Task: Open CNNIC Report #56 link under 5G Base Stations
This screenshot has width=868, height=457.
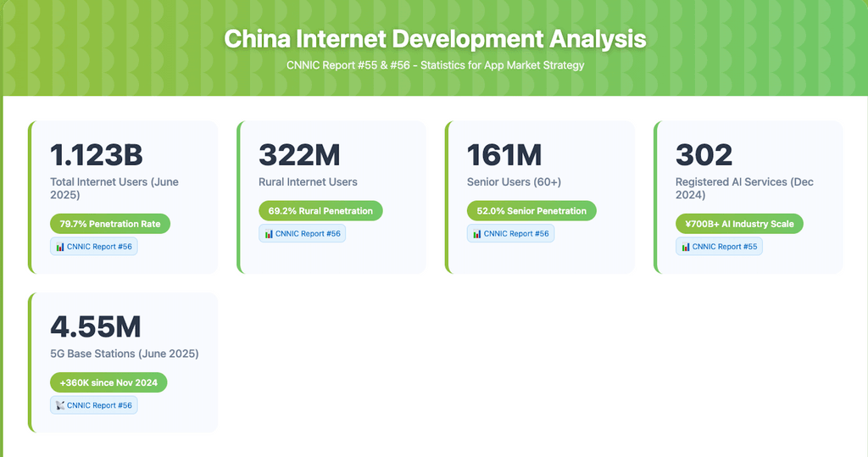Action: coord(94,405)
